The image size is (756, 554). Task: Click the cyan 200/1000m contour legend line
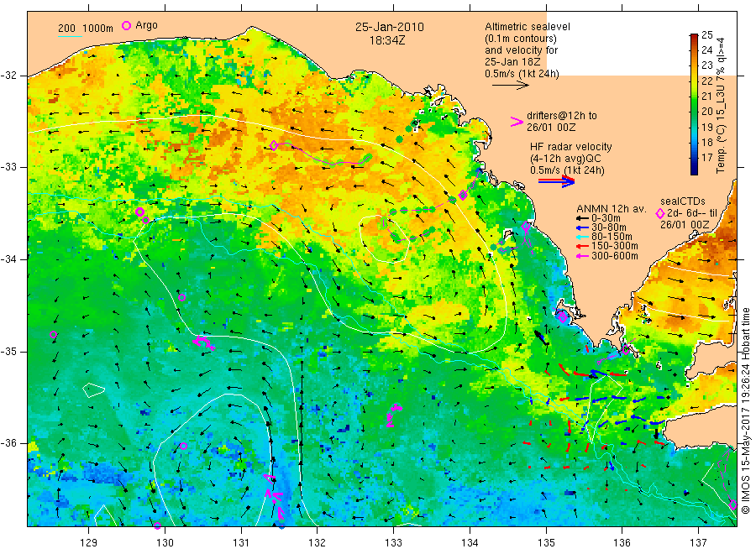(x=70, y=36)
